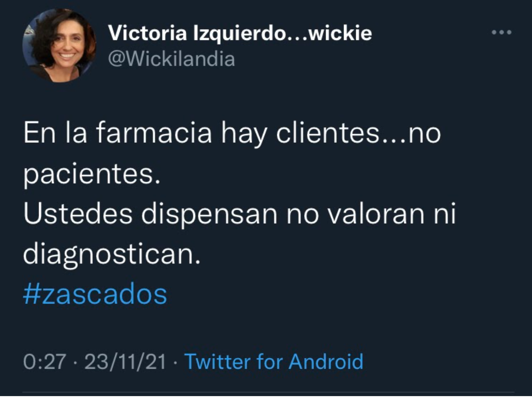
Task: Click the word "Android" in the source label
Action: 326,361
